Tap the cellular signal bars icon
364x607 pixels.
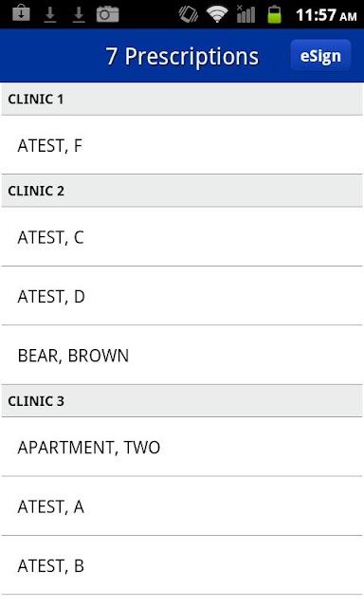point(246,14)
